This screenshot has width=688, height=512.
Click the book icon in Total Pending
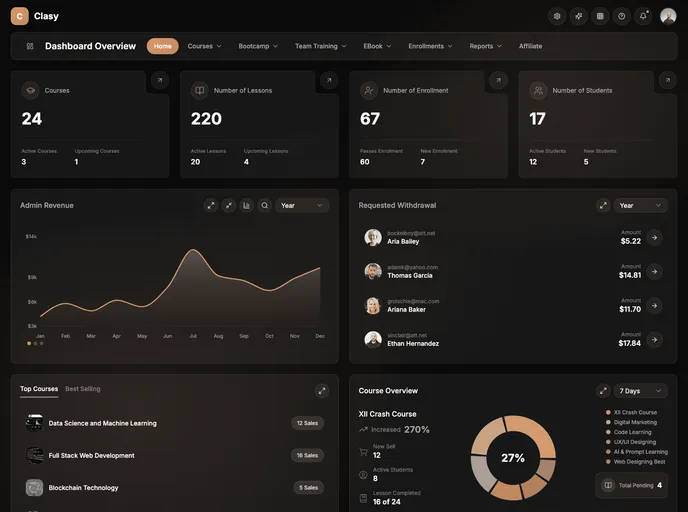[x=608, y=485]
